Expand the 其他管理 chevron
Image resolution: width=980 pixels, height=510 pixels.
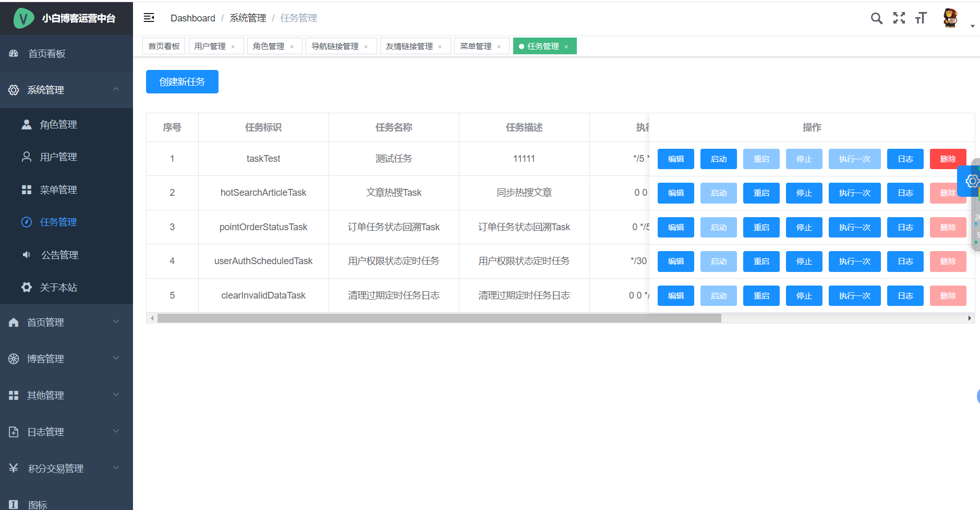pos(116,395)
